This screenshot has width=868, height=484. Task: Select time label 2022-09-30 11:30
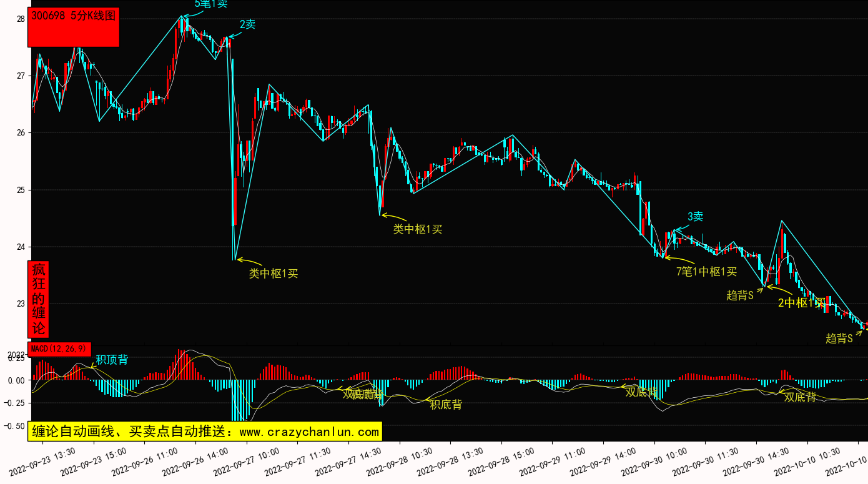pos(706,460)
